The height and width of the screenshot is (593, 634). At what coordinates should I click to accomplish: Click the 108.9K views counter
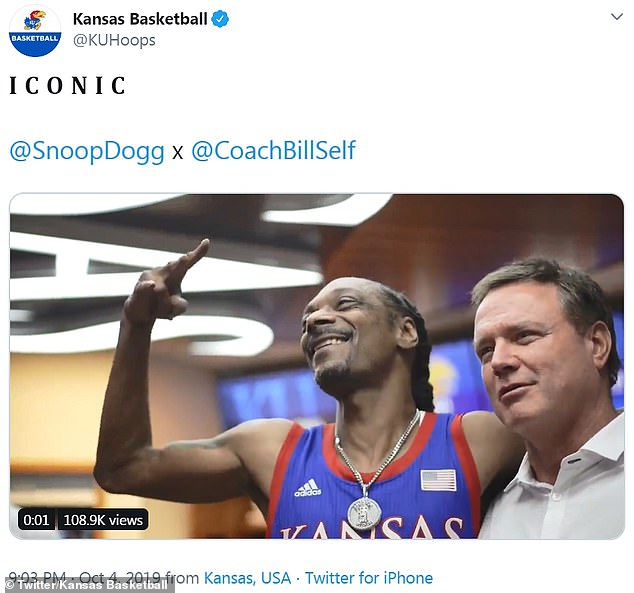[104, 519]
